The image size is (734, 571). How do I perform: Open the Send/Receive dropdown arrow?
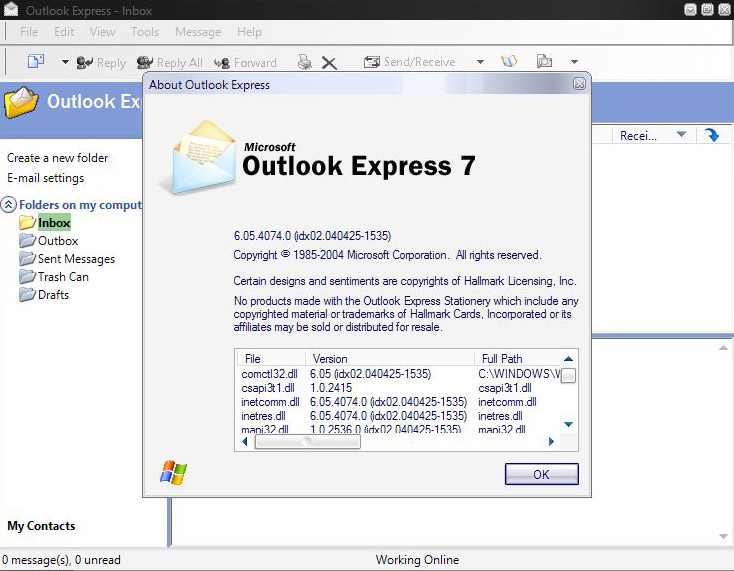[480, 62]
